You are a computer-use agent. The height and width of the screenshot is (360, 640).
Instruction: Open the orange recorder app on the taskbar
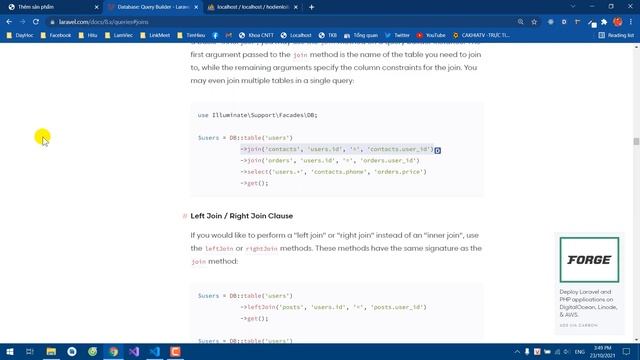point(176,352)
